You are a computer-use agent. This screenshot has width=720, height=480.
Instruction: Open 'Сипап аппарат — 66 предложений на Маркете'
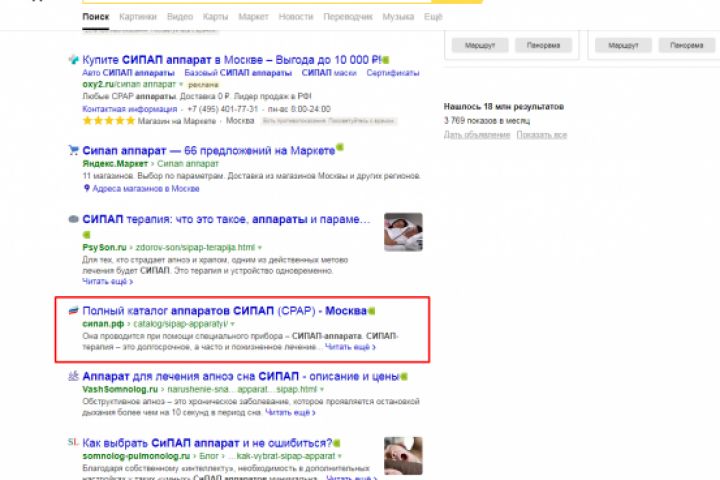tap(209, 151)
